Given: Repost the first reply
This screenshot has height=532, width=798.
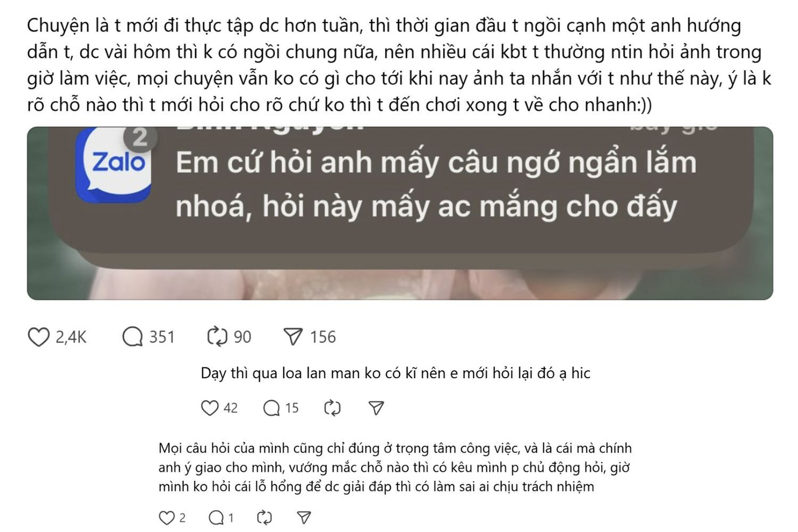Looking at the screenshot, I should [x=332, y=408].
